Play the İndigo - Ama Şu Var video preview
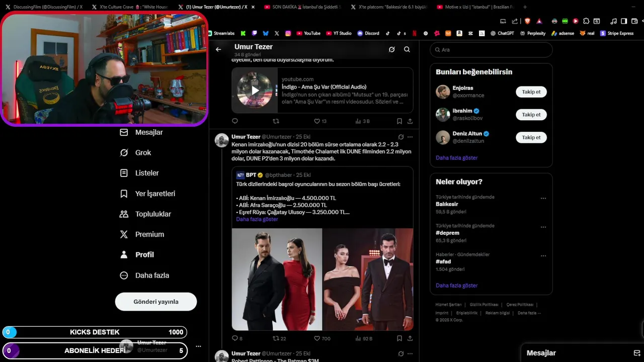This screenshot has width=644, height=362. [255, 90]
